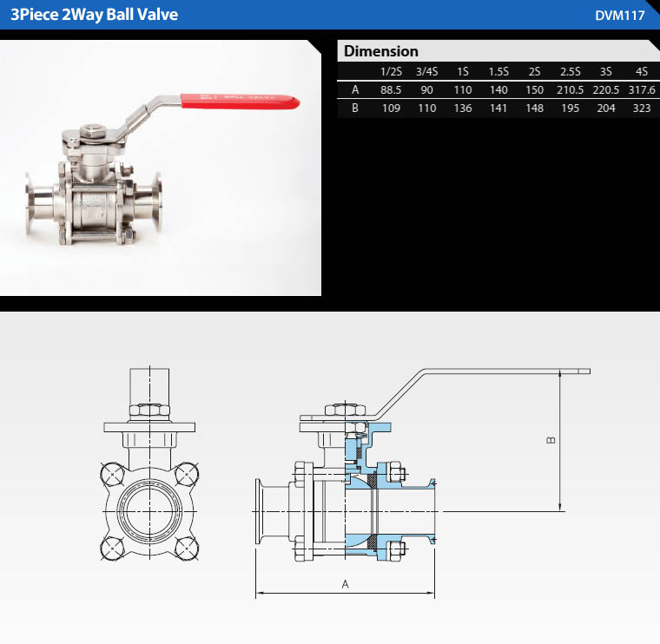Click the value 141 in row B
Image resolution: width=660 pixels, height=644 pixels.
[x=498, y=108]
